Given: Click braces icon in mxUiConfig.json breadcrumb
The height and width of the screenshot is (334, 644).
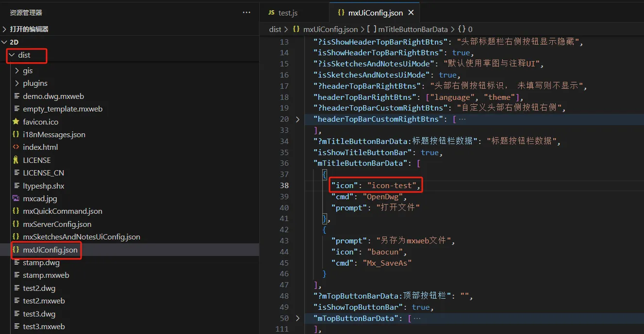Looking at the screenshot, I should pyautogui.click(x=296, y=29).
